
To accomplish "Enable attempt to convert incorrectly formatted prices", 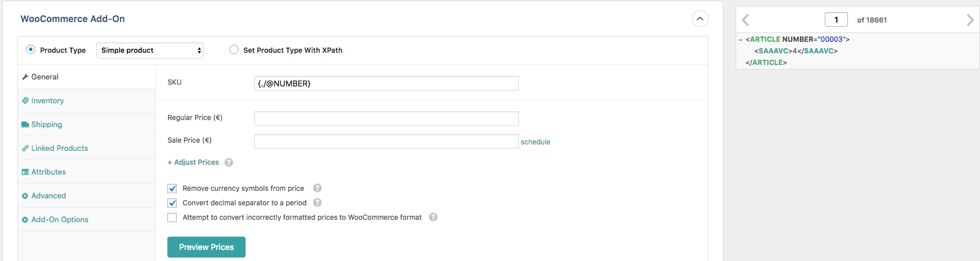I will (x=172, y=217).
